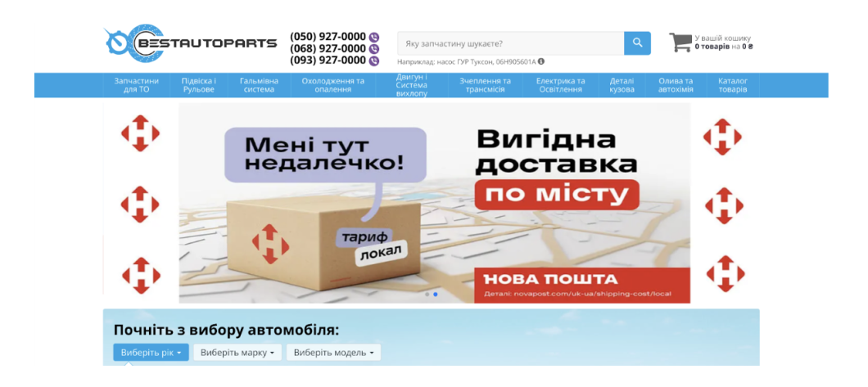Click the magnifying glass search button
Image resolution: width=868 pixels, height=387 pixels.
(x=637, y=43)
